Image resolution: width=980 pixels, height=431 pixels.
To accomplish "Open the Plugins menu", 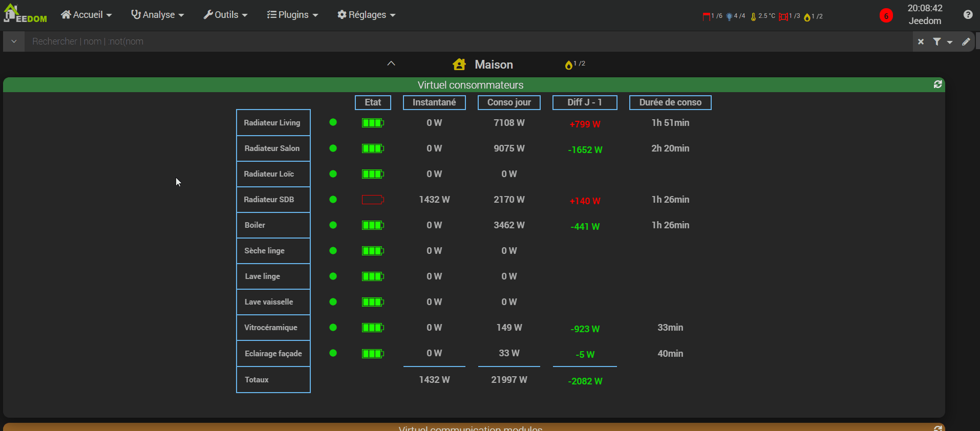I will coord(292,15).
